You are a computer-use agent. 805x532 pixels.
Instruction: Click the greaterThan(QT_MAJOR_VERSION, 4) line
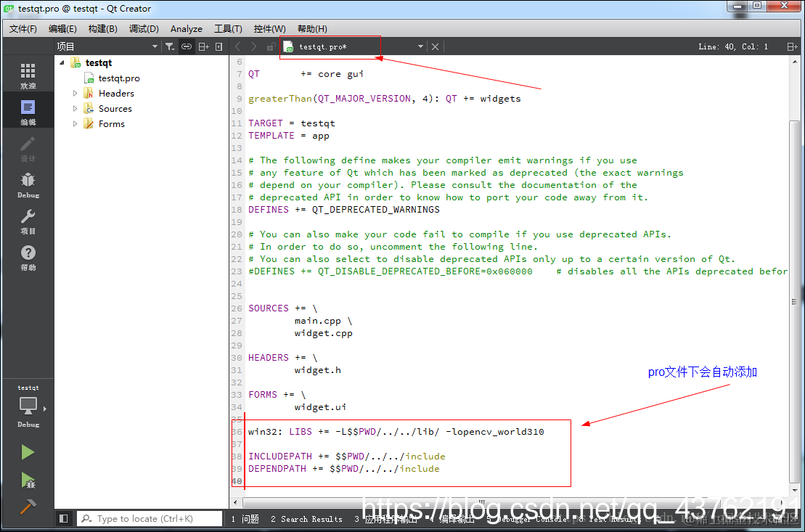385,99
